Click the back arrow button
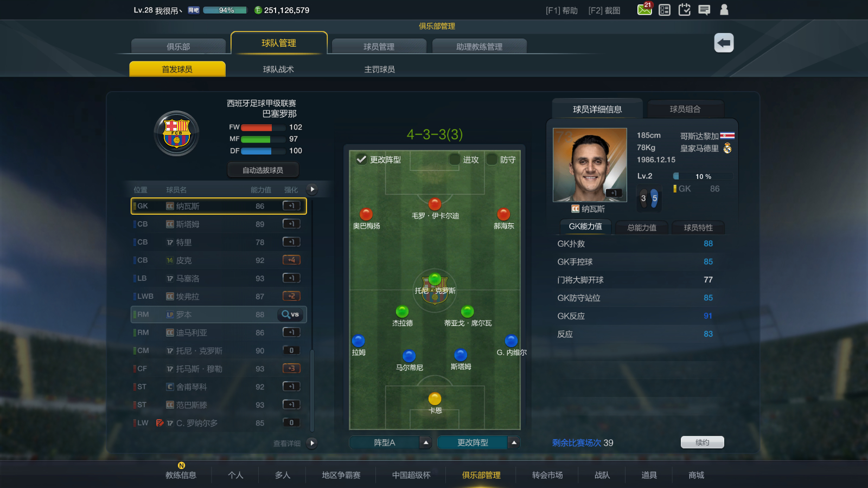868x488 pixels. [724, 43]
